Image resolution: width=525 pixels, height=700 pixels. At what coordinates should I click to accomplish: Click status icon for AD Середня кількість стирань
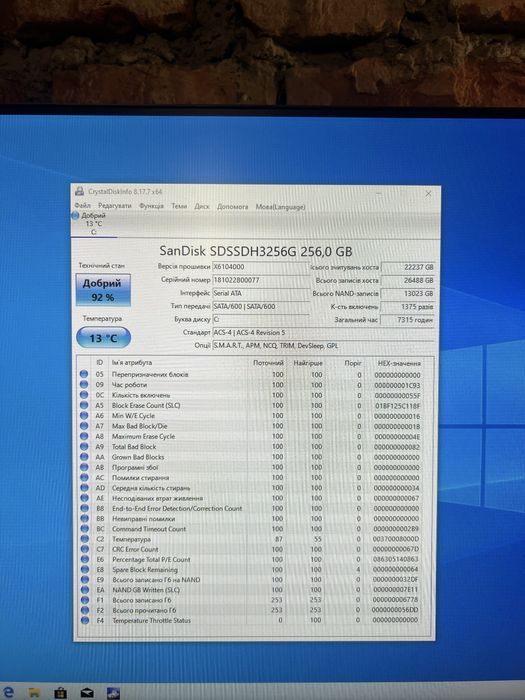point(84,488)
